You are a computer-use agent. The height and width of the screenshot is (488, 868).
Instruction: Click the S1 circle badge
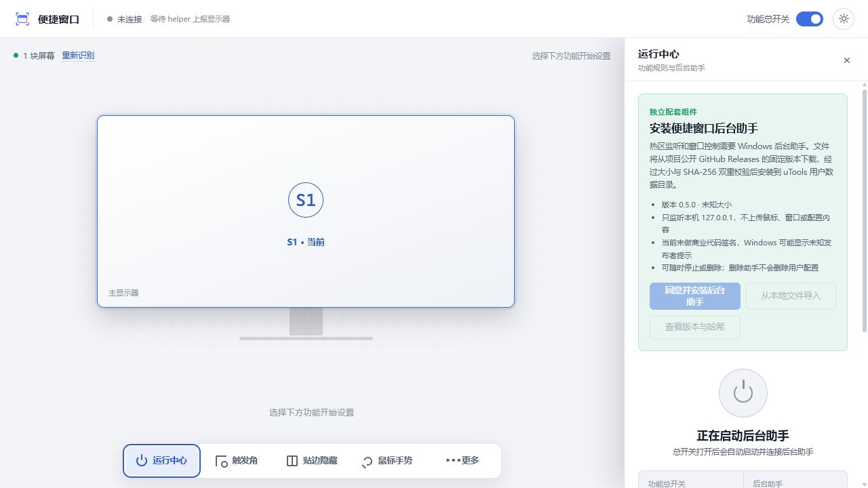click(x=306, y=200)
